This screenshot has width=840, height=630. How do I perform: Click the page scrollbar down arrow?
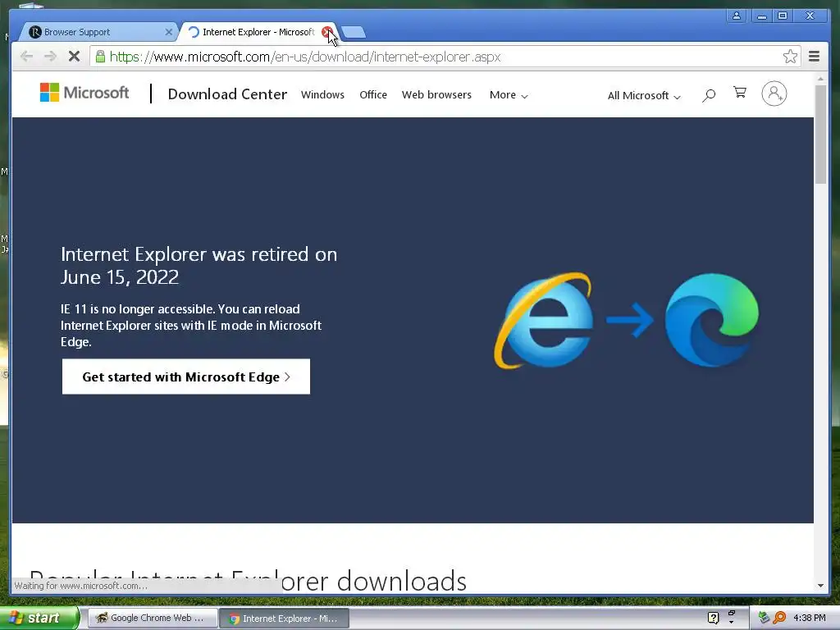[820, 586]
